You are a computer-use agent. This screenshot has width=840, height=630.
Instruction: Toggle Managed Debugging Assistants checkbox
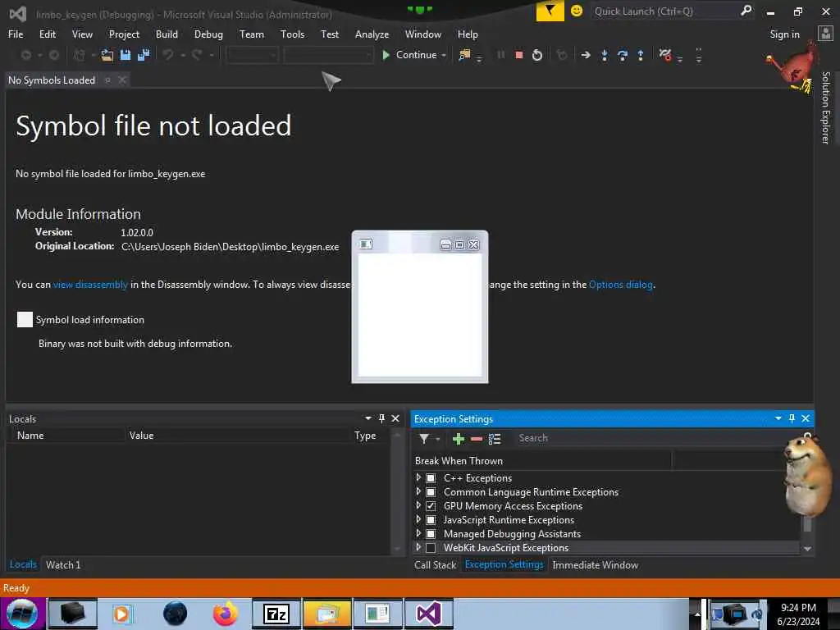(431, 533)
